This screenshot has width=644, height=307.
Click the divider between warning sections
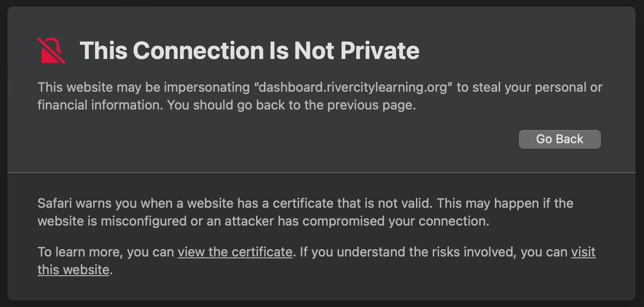coord(322,172)
